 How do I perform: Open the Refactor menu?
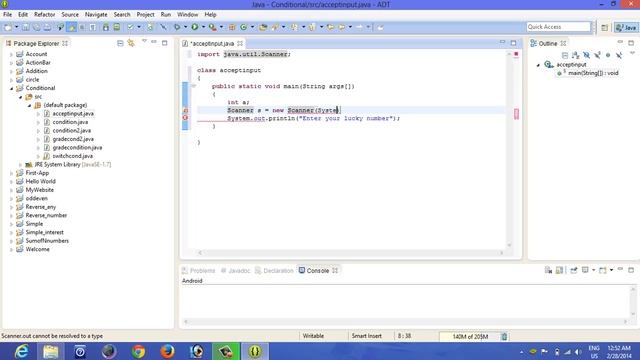[x=44, y=14]
